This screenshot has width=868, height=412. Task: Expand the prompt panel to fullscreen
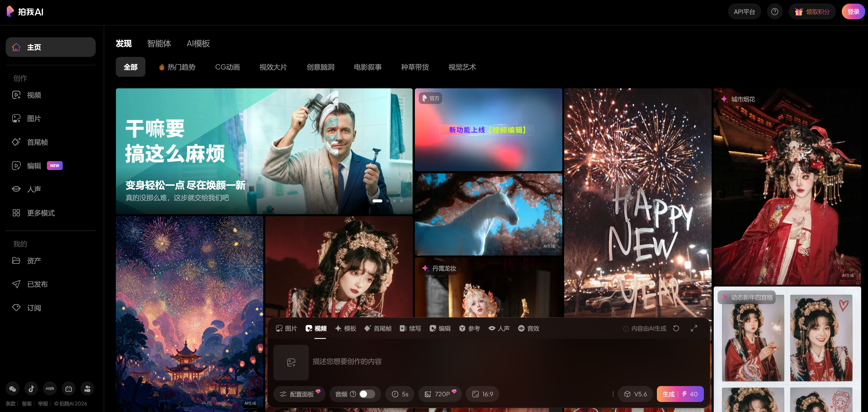point(694,328)
